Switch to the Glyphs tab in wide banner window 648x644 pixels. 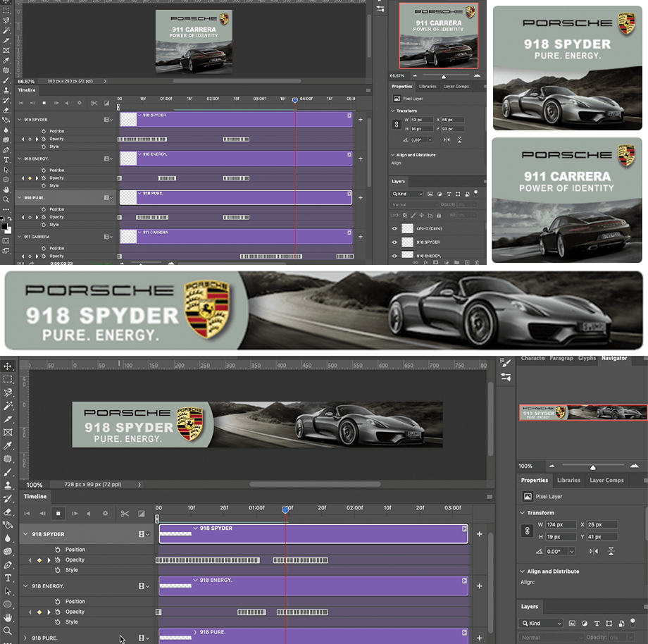click(587, 358)
